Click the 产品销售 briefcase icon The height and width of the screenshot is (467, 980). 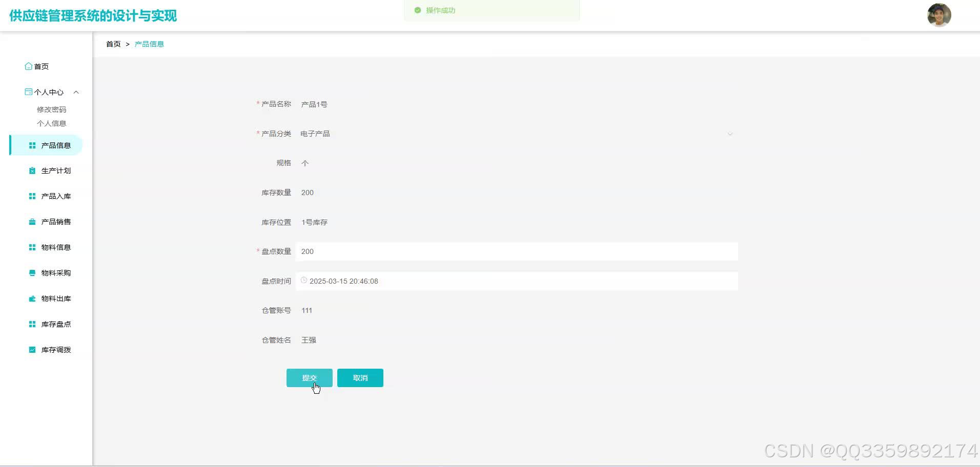pyautogui.click(x=32, y=222)
